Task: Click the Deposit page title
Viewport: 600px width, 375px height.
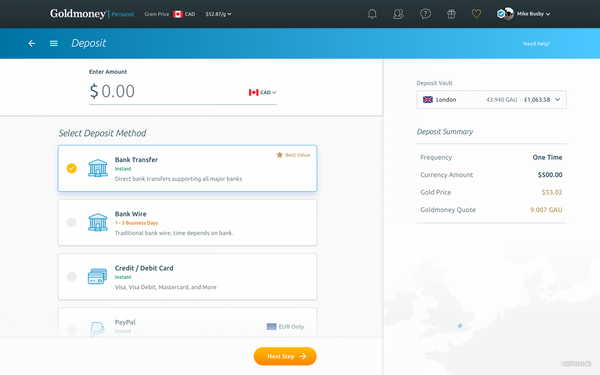Action: coord(89,43)
